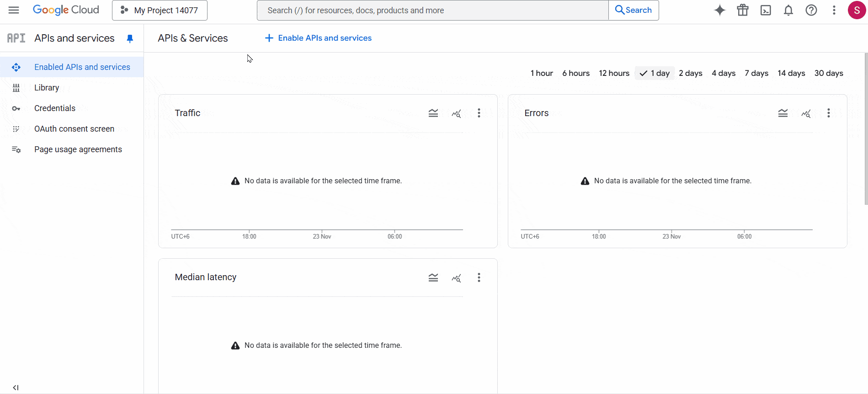Screen dimensions: 868x394
Task: Open the help question mark menu
Action: click(x=811, y=10)
